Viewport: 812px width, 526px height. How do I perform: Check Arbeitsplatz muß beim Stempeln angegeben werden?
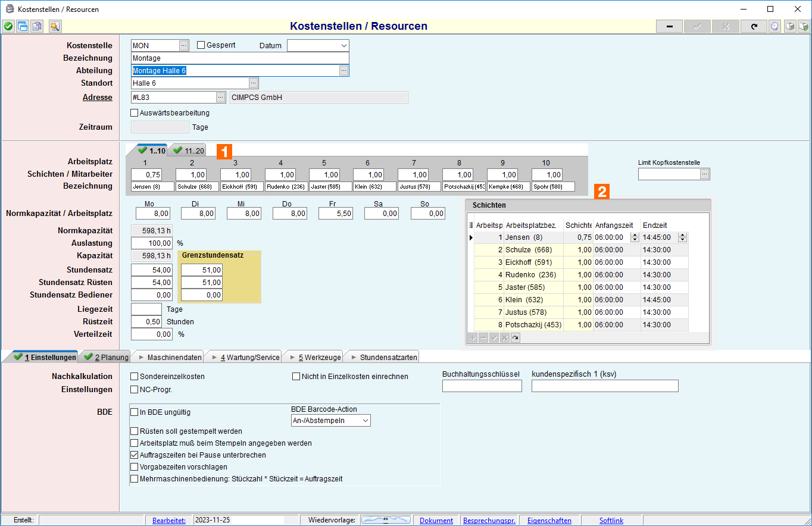pos(134,443)
